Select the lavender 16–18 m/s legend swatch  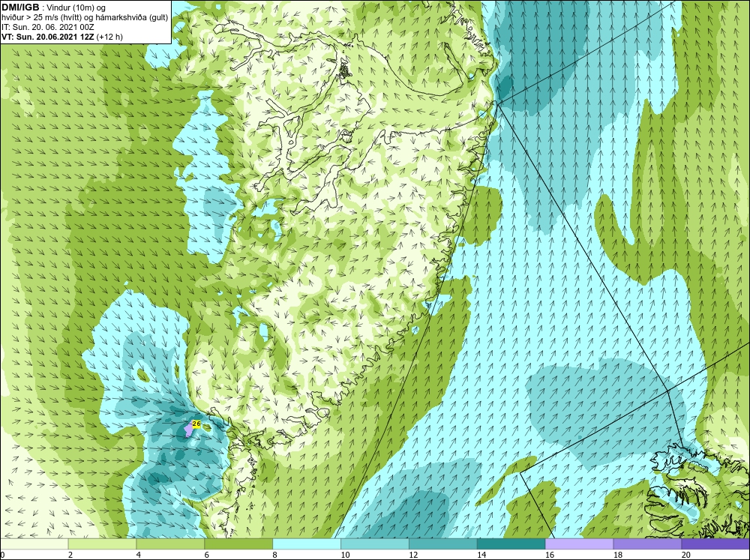[579, 544]
